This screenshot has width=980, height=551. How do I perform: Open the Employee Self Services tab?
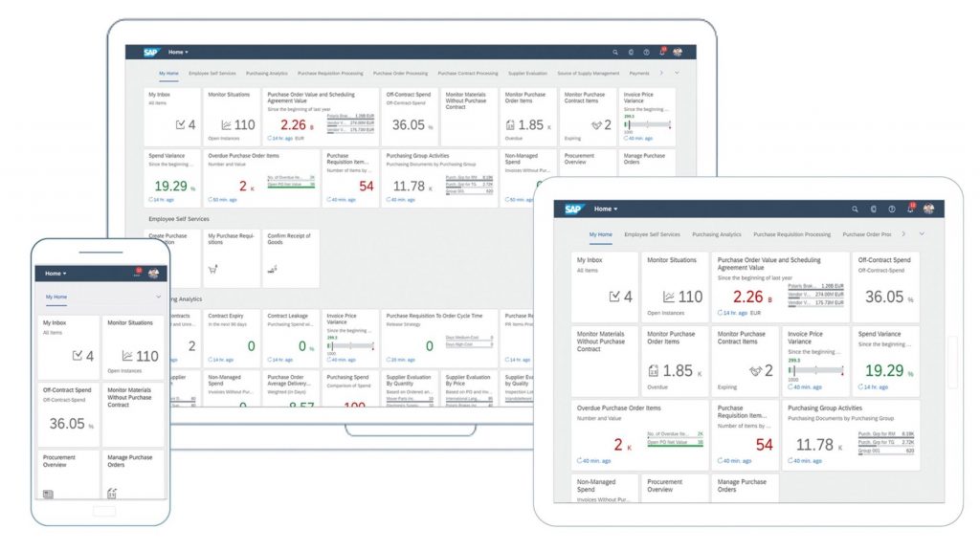point(211,73)
